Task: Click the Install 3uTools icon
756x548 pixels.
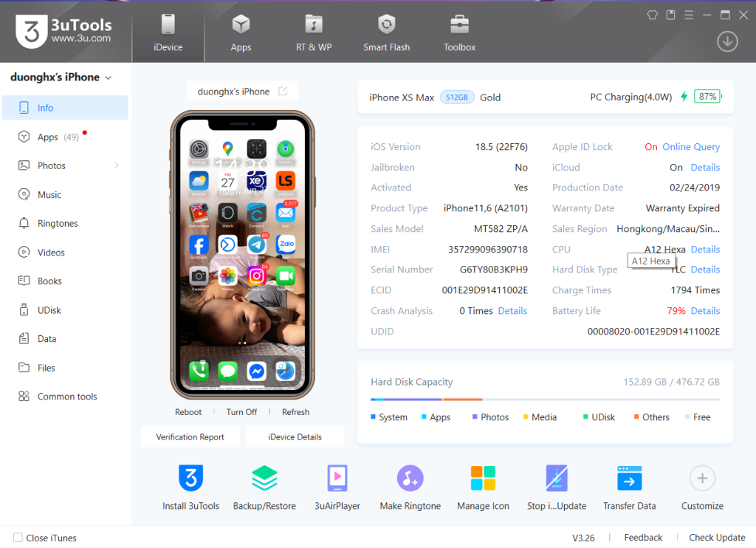Action: point(191,478)
